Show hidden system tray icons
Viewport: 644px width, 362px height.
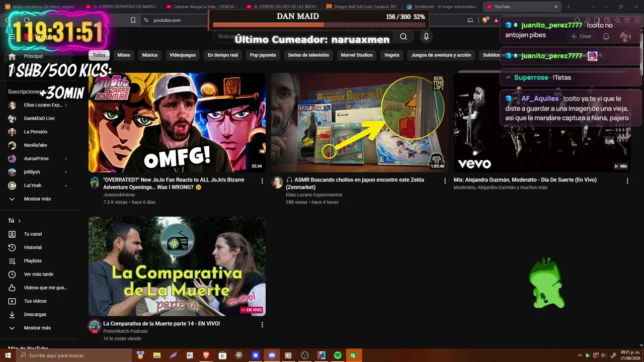(580, 355)
